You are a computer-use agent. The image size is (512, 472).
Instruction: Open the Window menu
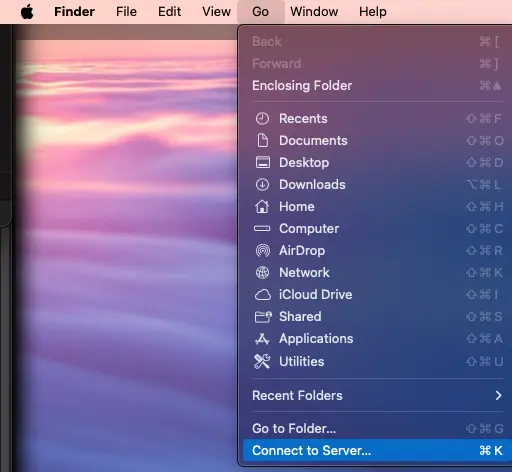[314, 12]
